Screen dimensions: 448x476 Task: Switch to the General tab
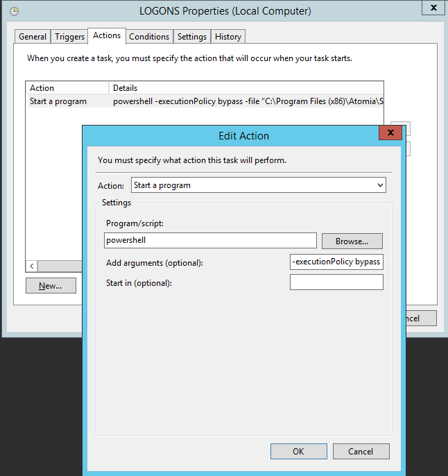tap(33, 37)
